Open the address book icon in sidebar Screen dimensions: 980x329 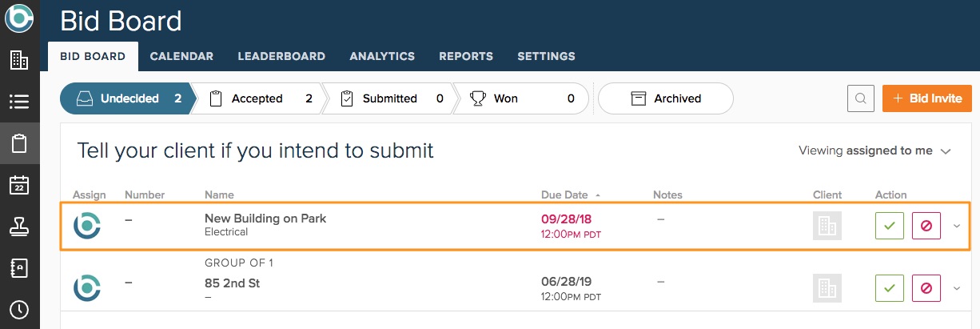pyautogui.click(x=19, y=268)
